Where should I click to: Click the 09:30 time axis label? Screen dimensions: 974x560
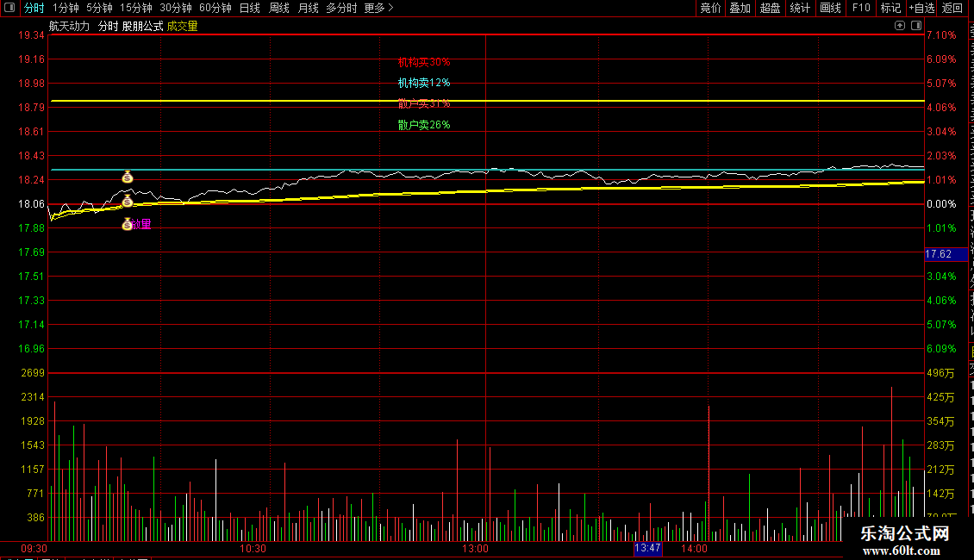[34, 549]
